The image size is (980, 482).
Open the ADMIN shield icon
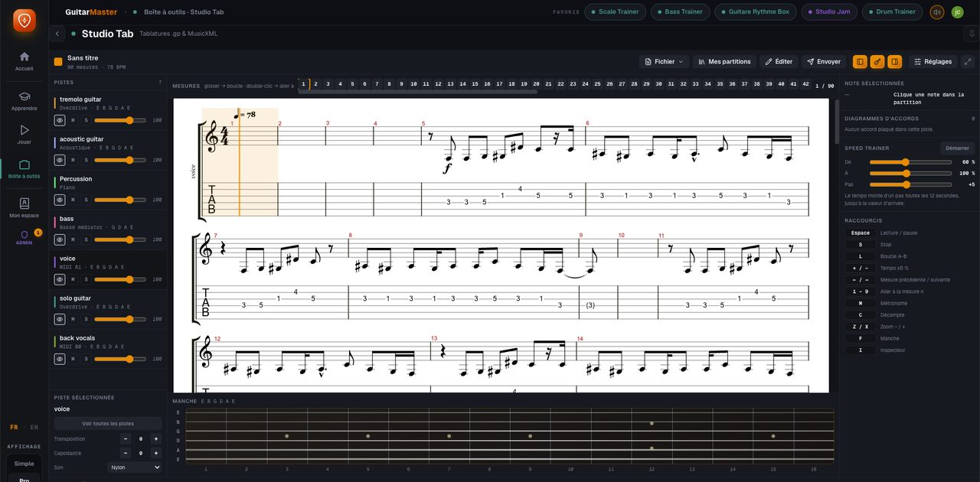[x=24, y=235]
